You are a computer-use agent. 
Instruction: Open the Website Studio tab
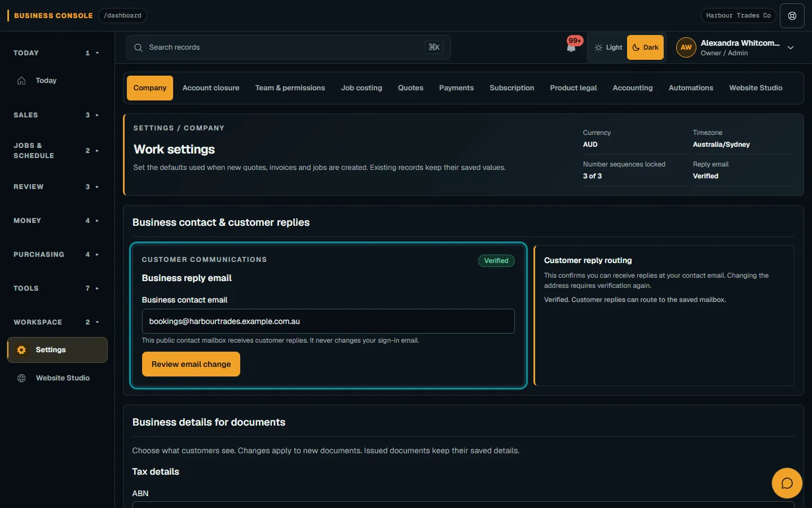(x=756, y=88)
